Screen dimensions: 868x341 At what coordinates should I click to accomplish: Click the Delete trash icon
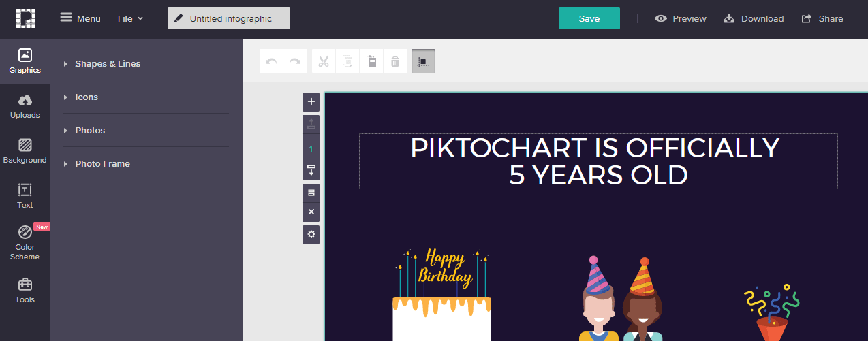pos(395,61)
